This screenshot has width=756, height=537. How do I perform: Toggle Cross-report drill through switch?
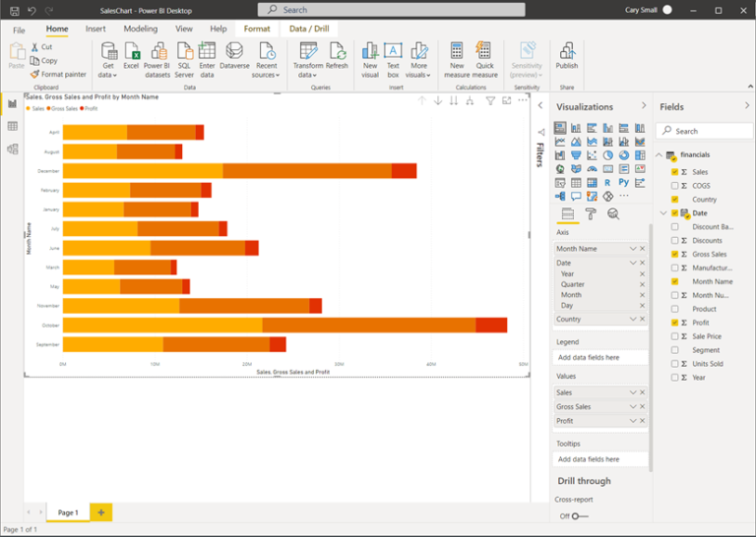tap(580, 516)
